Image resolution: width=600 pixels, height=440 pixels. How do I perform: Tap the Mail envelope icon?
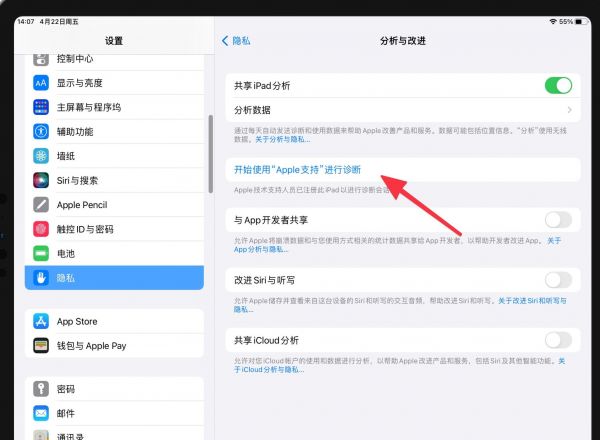(41, 414)
